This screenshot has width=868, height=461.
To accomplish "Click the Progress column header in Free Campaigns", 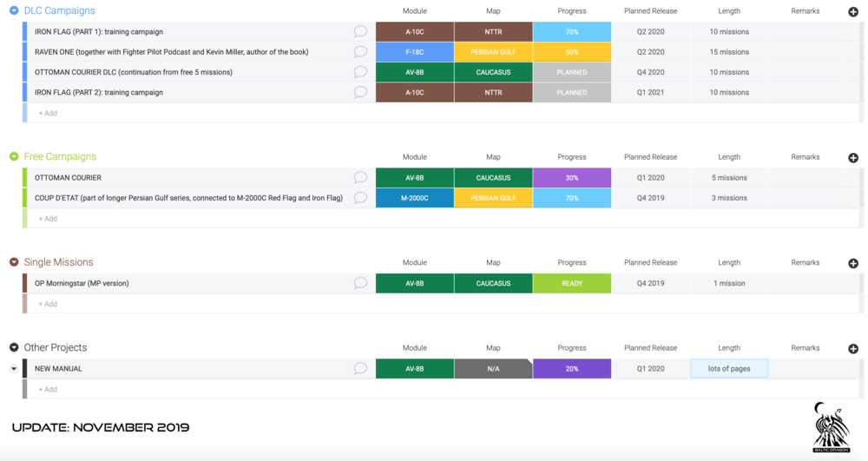I will click(572, 157).
